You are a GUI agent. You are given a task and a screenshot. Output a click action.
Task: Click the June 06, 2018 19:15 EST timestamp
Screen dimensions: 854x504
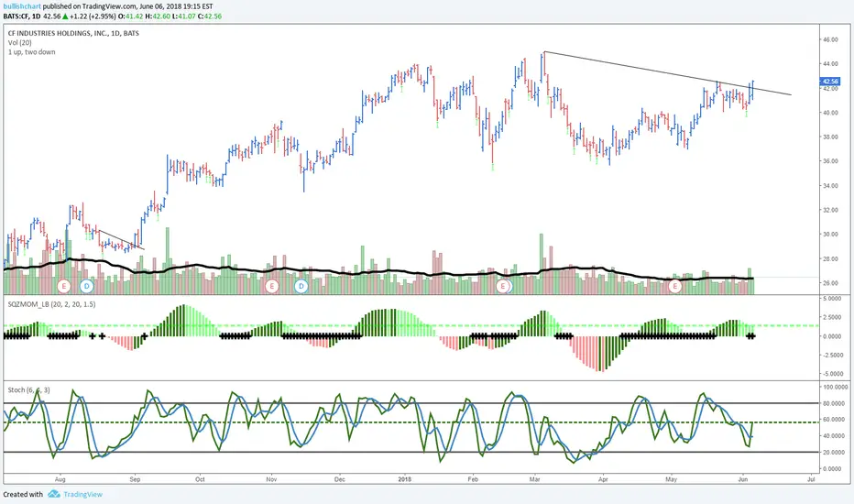click(177, 6)
